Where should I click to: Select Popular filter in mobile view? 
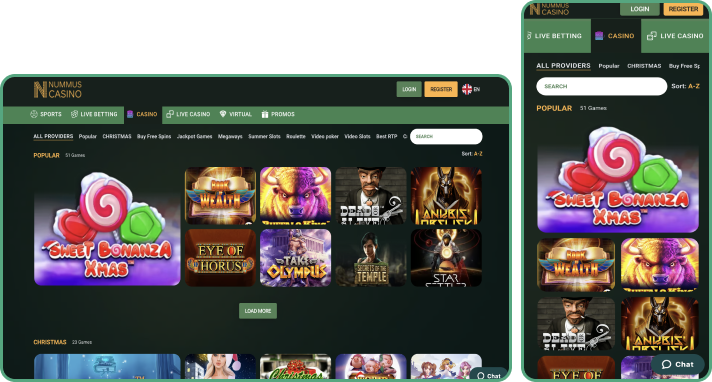pyautogui.click(x=609, y=66)
